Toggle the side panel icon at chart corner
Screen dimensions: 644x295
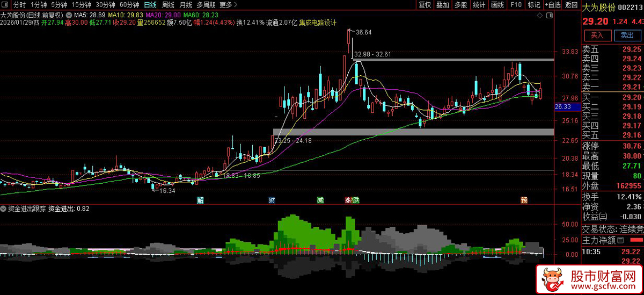(550, 16)
